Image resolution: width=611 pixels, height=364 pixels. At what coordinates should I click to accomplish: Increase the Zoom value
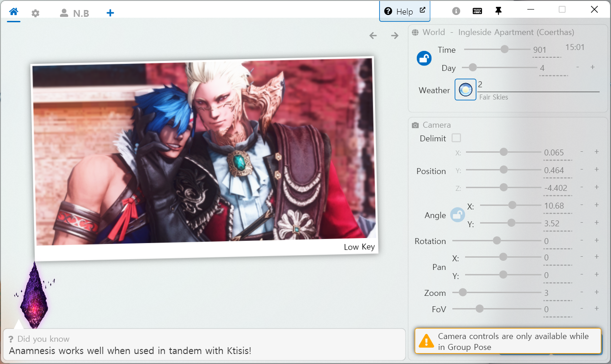click(x=596, y=292)
